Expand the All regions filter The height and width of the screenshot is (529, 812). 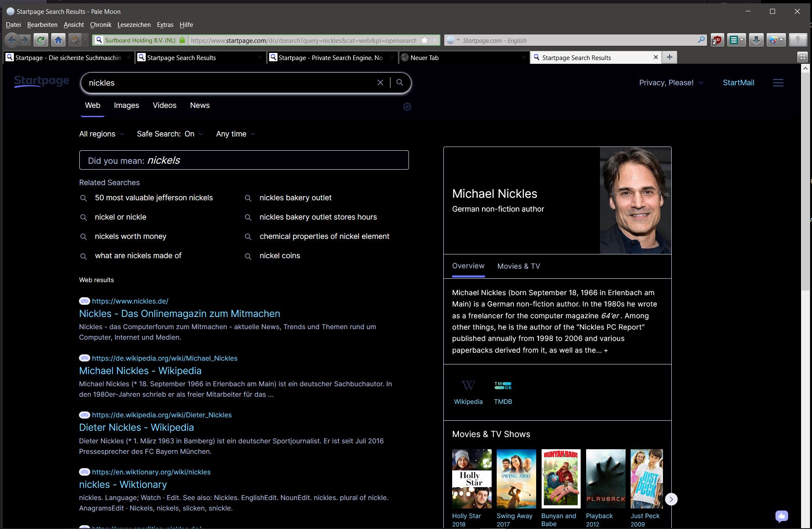(x=102, y=134)
